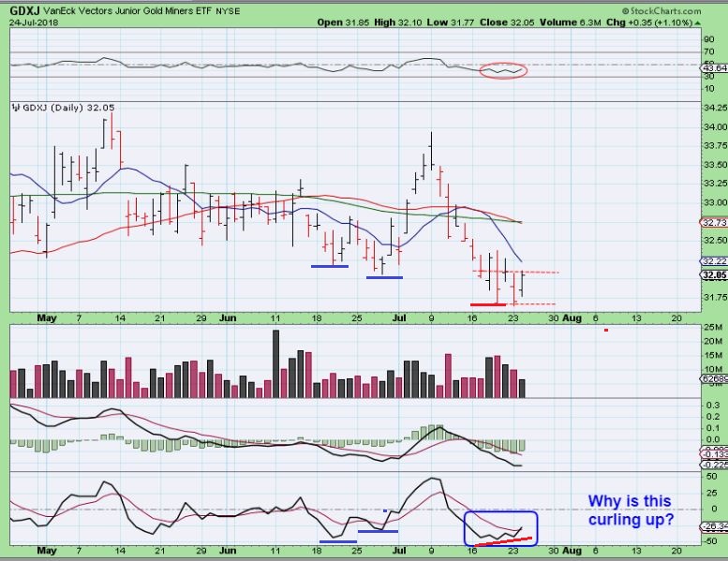Select the VanEck Vectors Junior Gold Miners ETF title
The image size is (728, 561).
[x=127, y=10]
